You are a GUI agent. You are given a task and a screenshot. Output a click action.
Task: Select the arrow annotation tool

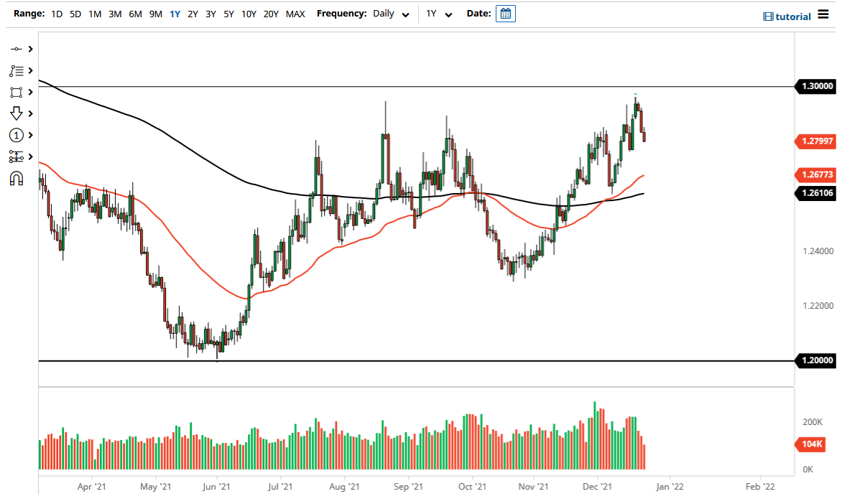16,113
